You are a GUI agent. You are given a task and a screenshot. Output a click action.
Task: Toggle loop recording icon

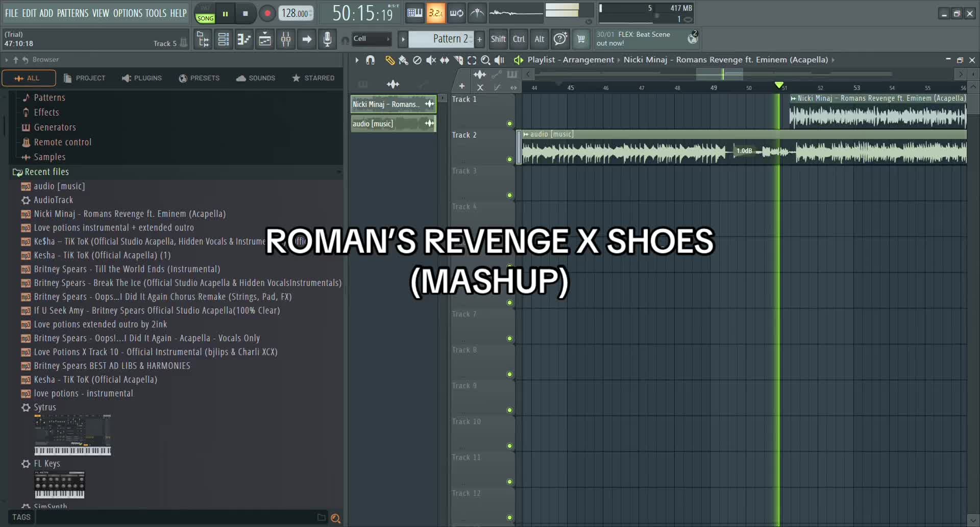456,13
